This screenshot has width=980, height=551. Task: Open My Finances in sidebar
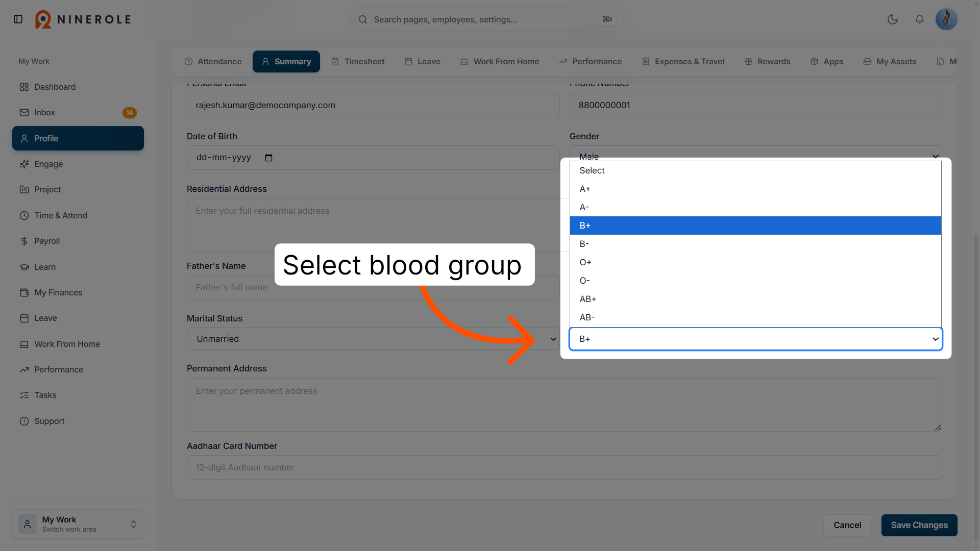78,292
